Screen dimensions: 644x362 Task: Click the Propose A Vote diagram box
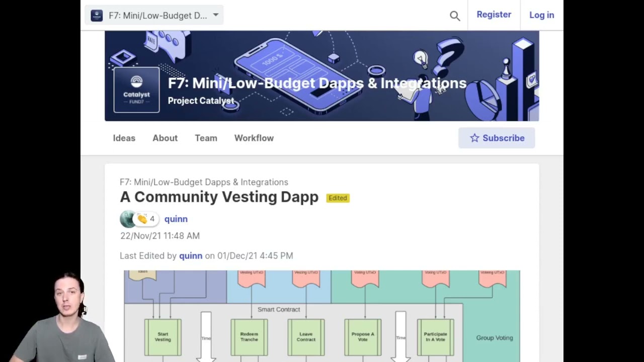coord(363,337)
